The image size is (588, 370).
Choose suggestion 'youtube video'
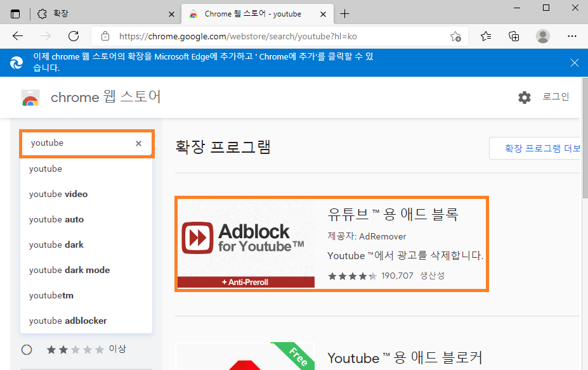click(x=86, y=194)
